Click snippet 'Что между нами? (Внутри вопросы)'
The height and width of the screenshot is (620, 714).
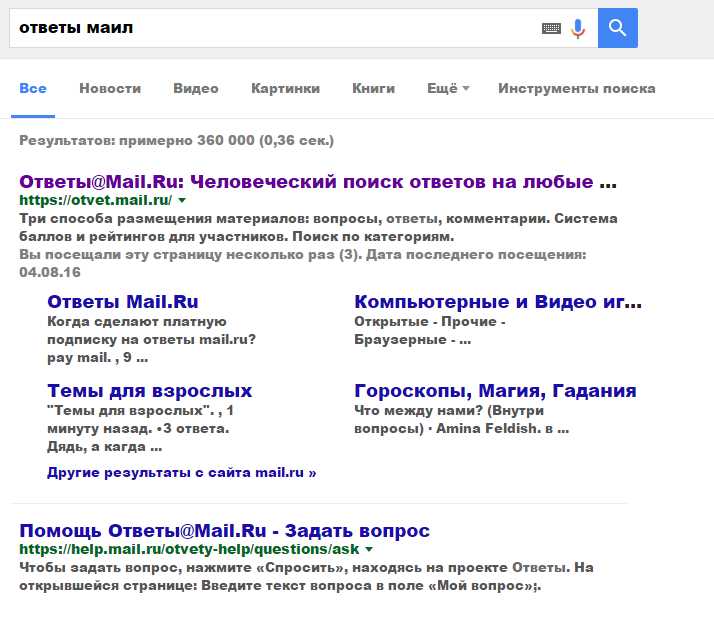462,419
